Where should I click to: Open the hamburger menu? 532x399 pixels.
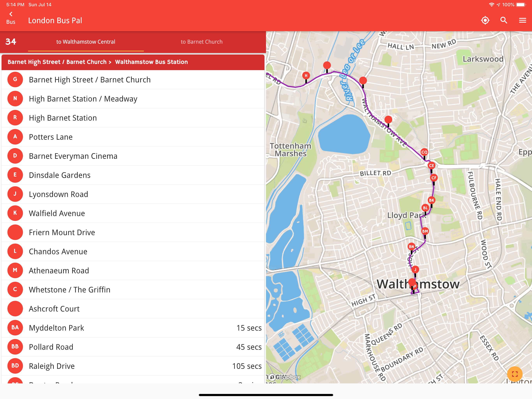tap(522, 20)
